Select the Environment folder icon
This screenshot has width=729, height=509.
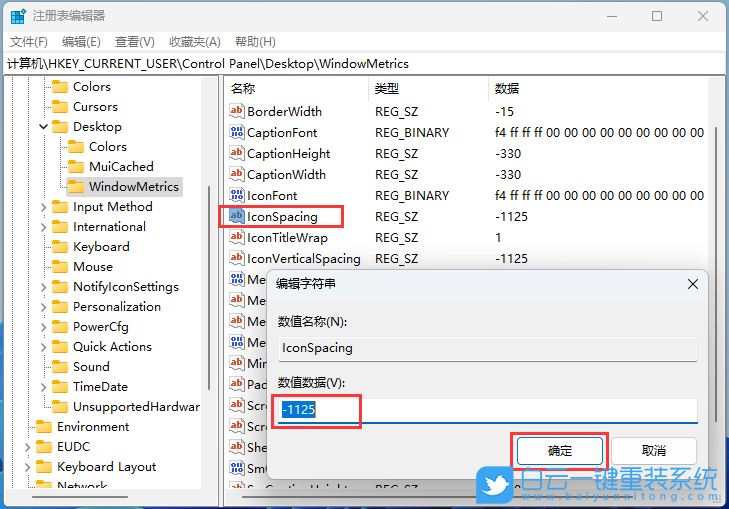coord(44,427)
